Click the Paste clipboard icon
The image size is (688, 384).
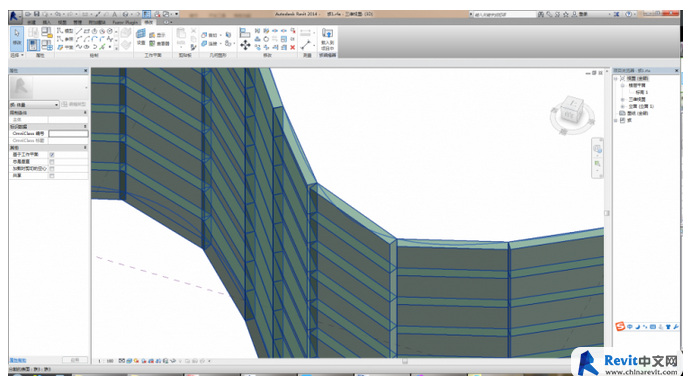pyautogui.click(x=181, y=33)
